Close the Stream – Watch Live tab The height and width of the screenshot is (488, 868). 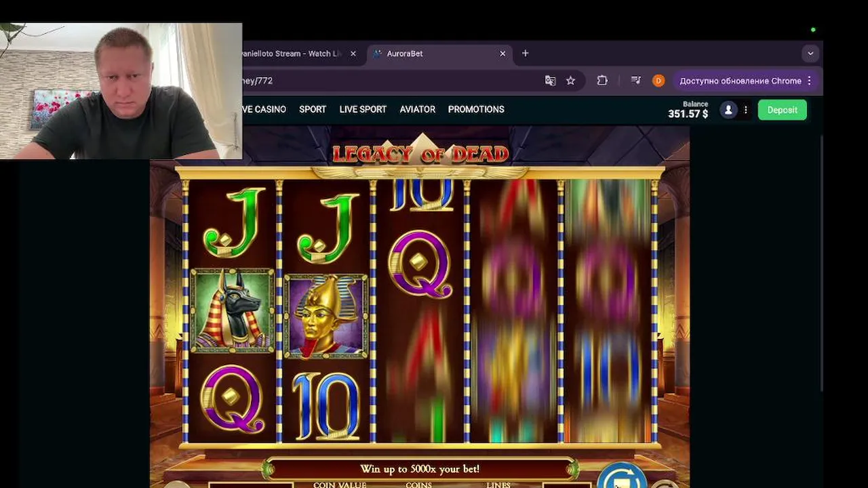coord(353,54)
